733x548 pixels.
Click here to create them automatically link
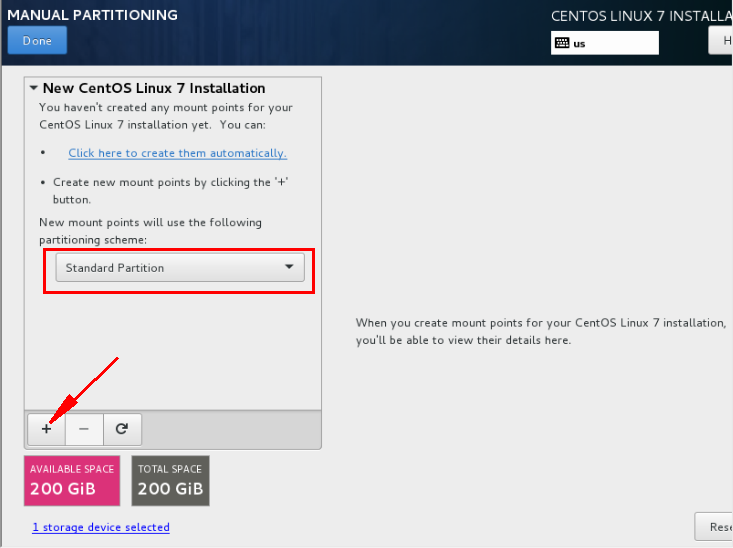[x=178, y=153]
